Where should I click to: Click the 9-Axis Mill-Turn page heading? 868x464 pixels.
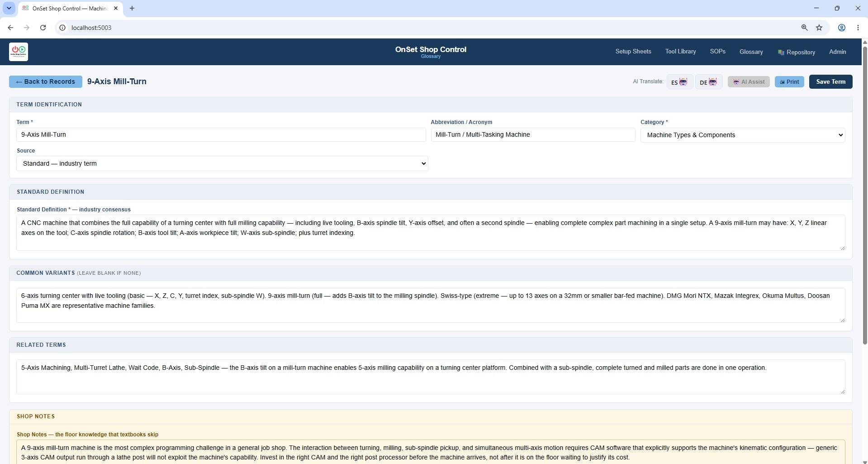pos(117,81)
